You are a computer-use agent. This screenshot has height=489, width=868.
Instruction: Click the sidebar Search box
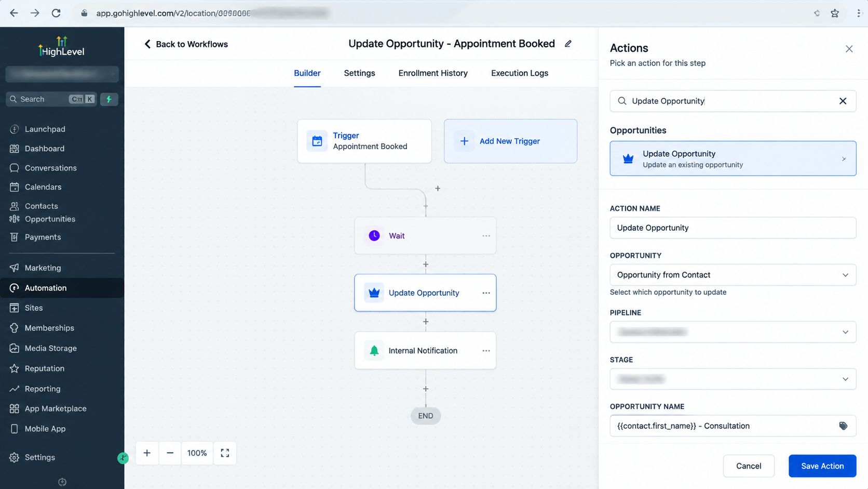[51, 99]
